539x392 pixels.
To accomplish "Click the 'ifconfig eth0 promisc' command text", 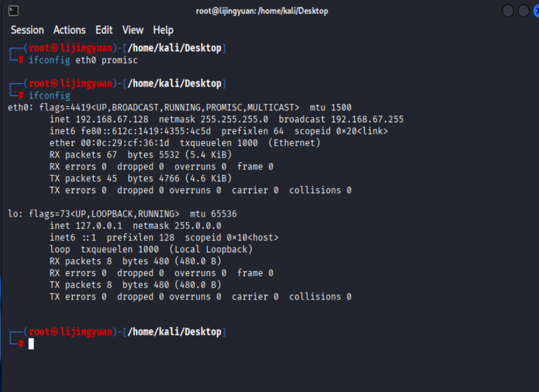I will pyautogui.click(x=83, y=60).
